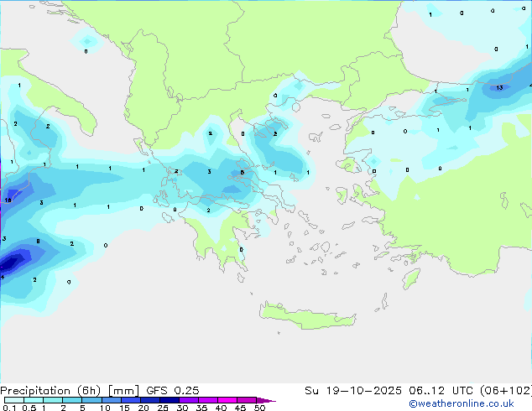Viewport: 532px width, 411px height.
Task: Select the 35–40 mm violet legend swatch
Action: click(x=208, y=400)
